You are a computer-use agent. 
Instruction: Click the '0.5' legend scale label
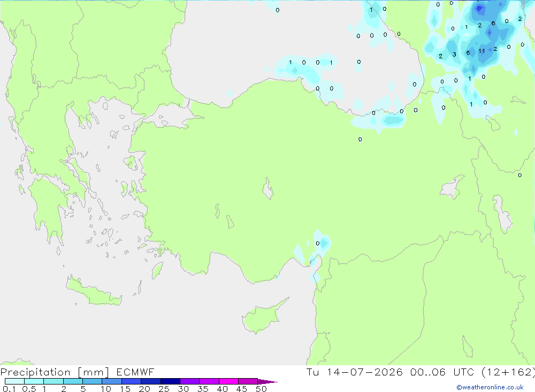point(29,389)
